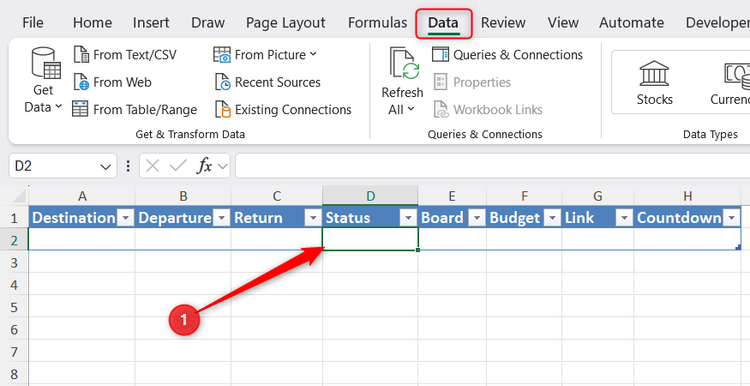Image resolution: width=750 pixels, height=386 pixels.
Task: Click cell B2 under Departure
Action: click(x=183, y=239)
